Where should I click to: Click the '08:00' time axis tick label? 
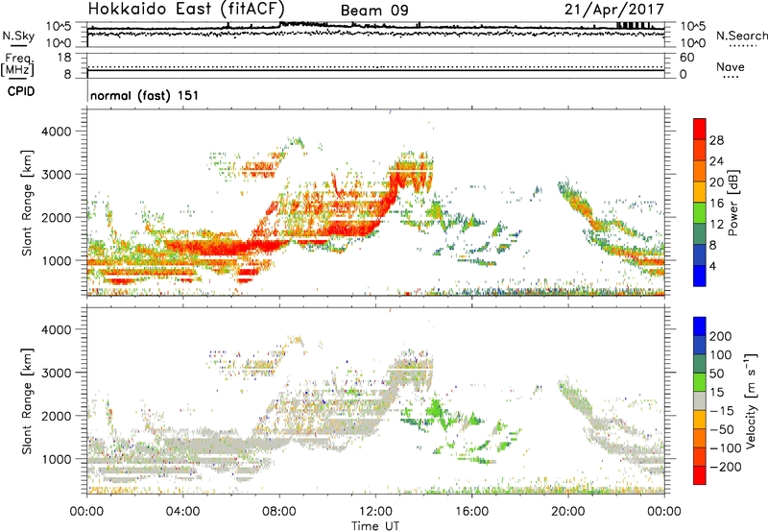point(279,512)
